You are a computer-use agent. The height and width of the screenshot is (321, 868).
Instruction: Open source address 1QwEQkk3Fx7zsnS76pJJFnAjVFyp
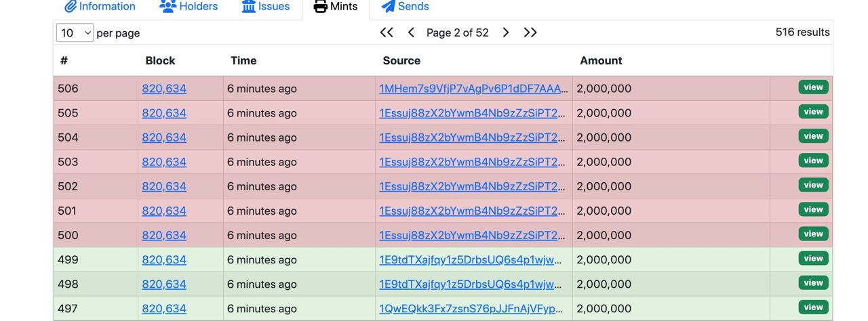point(471,309)
